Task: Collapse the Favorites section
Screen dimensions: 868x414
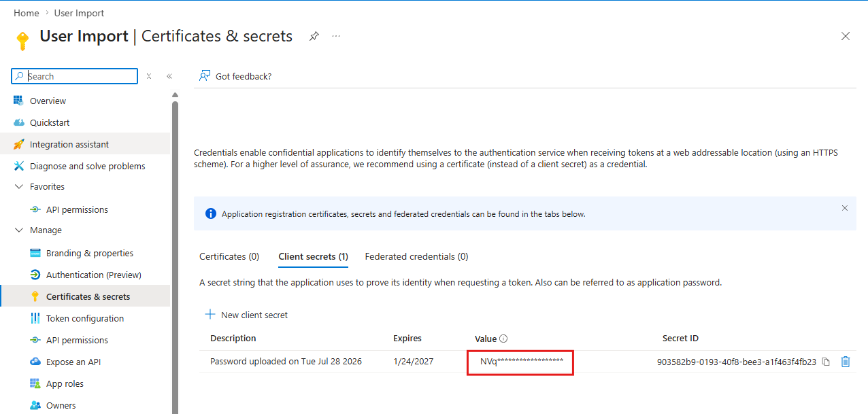Action: tap(19, 186)
